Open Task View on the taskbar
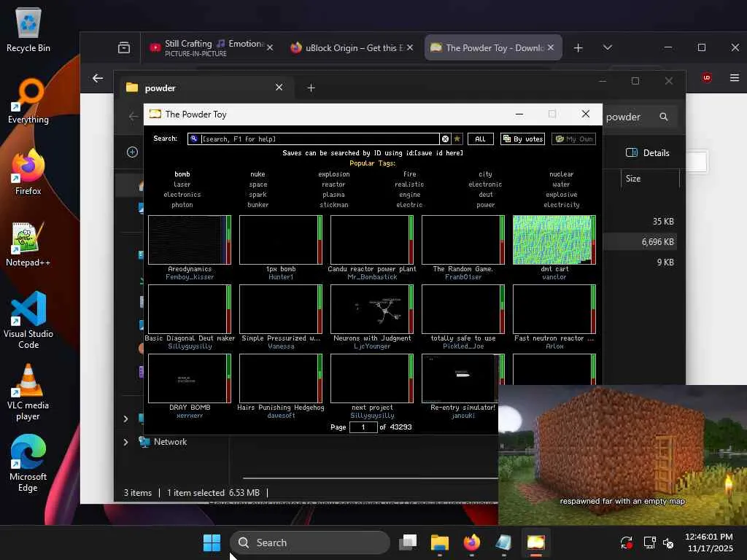Screen dimensions: 747x560 (x=408, y=542)
